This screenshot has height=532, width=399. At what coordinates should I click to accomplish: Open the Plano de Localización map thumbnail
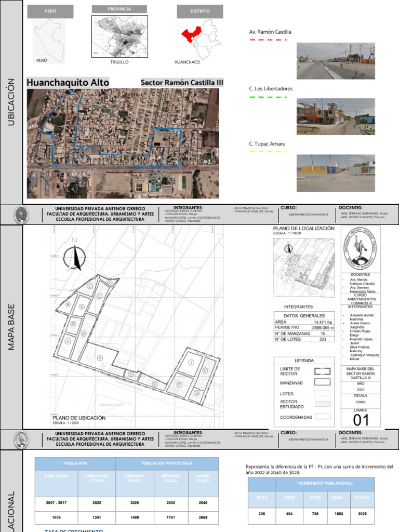(304, 268)
